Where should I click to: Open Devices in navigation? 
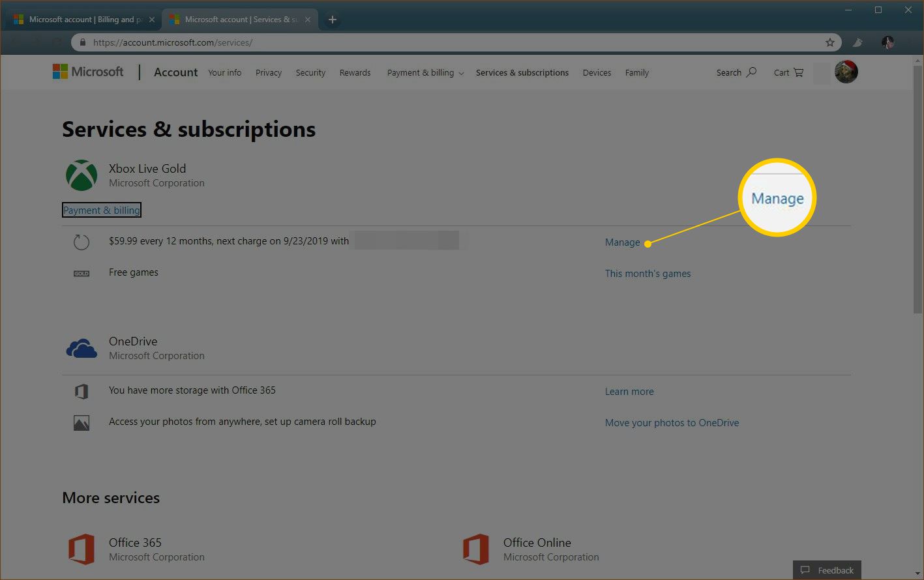coord(597,73)
